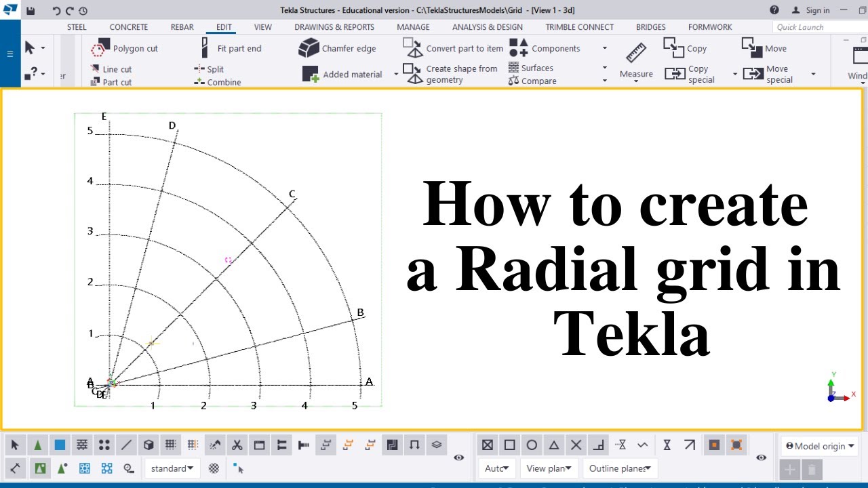Open the help question mark icon
The height and width of the screenshot is (488, 868).
point(774,10)
